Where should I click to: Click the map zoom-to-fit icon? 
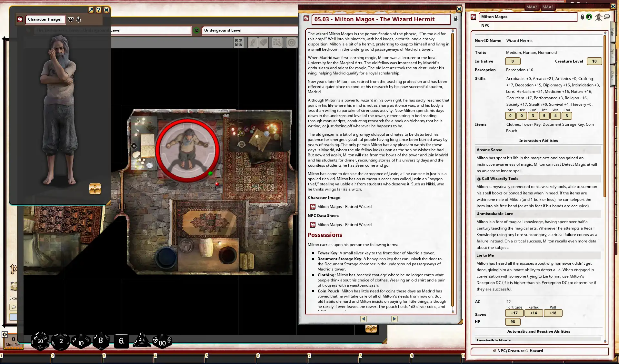pos(239,43)
